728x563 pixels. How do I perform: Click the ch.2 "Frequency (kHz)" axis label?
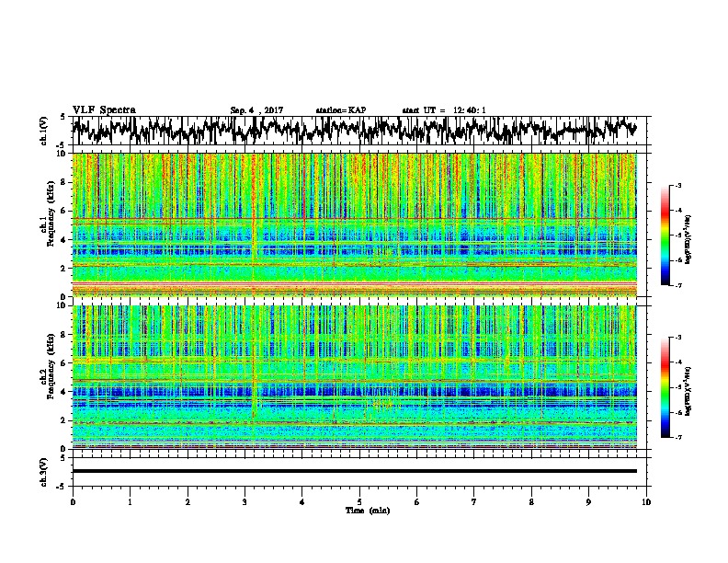click(x=51, y=366)
